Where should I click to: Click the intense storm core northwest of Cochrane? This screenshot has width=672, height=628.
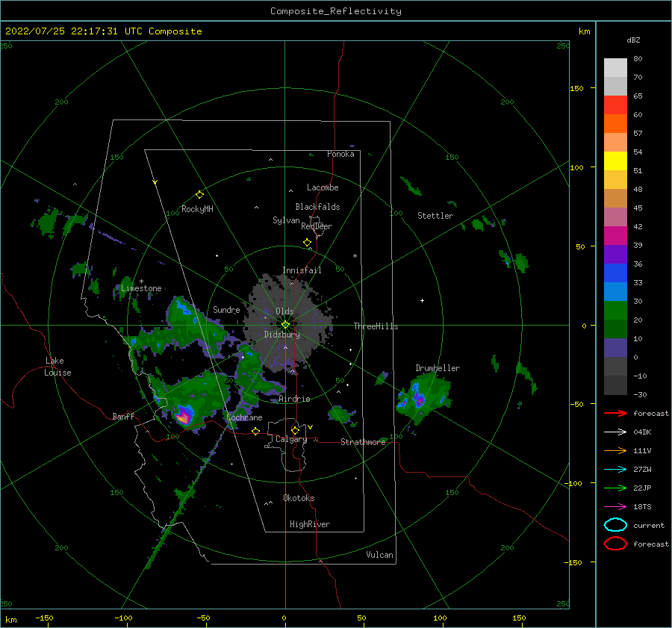[184, 415]
